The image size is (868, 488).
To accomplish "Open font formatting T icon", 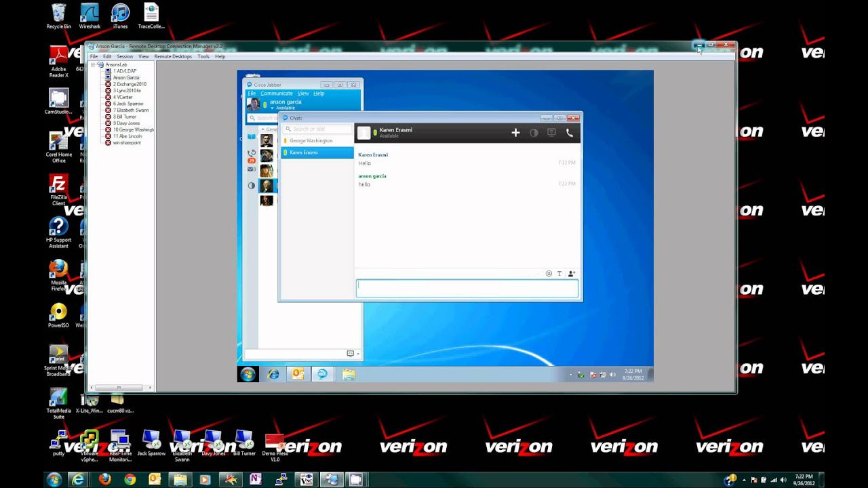I will tap(559, 274).
